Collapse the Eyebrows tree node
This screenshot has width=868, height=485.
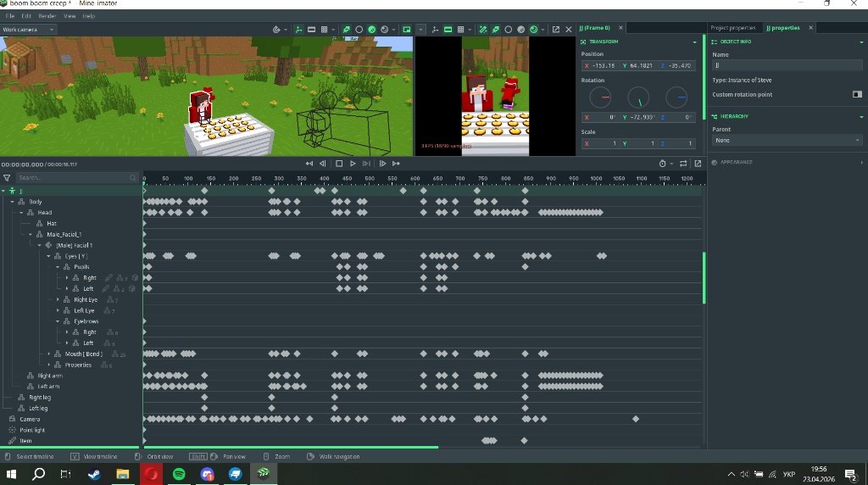[x=58, y=321]
